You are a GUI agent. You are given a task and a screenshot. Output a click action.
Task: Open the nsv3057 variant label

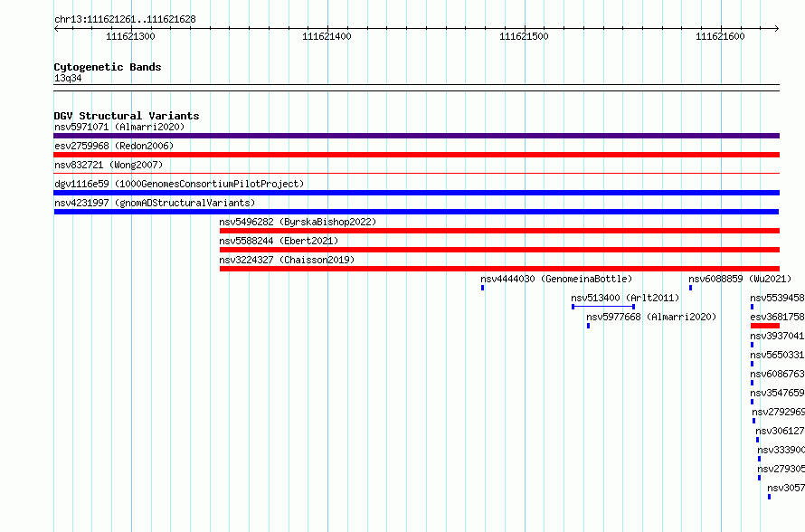click(x=786, y=488)
